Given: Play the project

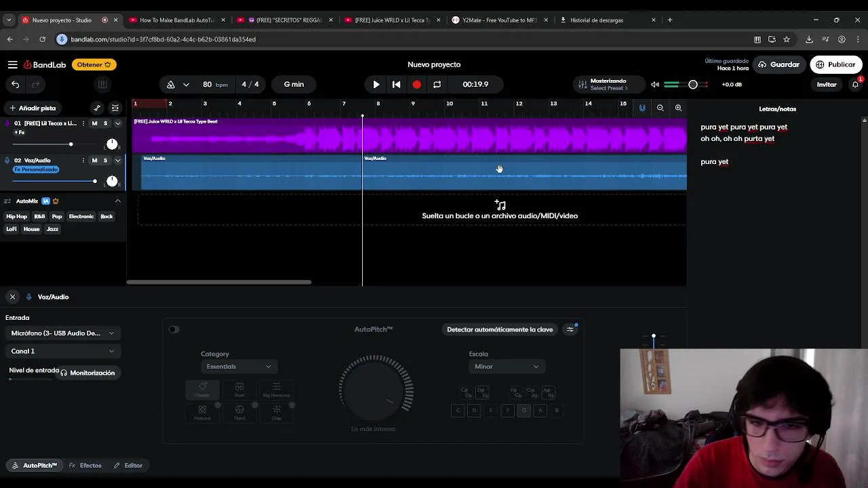Looking at the screenshot, I should point(376,85).
